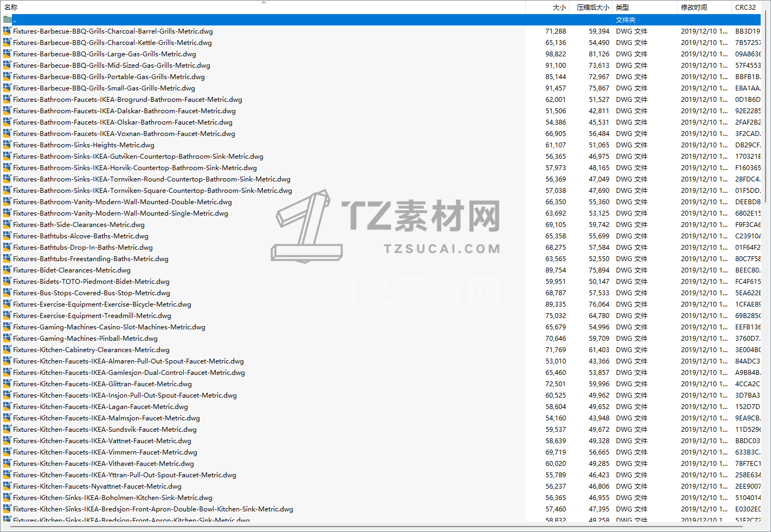
Task: Click the file name Fixtures-Kitchen-Faucets-IKEA-Glittran-Faucet-Metric.dwg
Action: tap(102, 384)
